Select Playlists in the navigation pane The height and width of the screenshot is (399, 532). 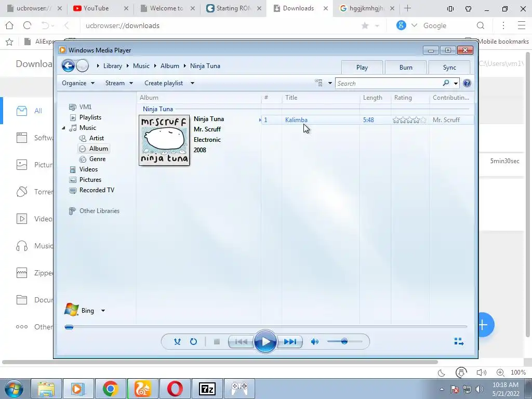tap(86, 117)
